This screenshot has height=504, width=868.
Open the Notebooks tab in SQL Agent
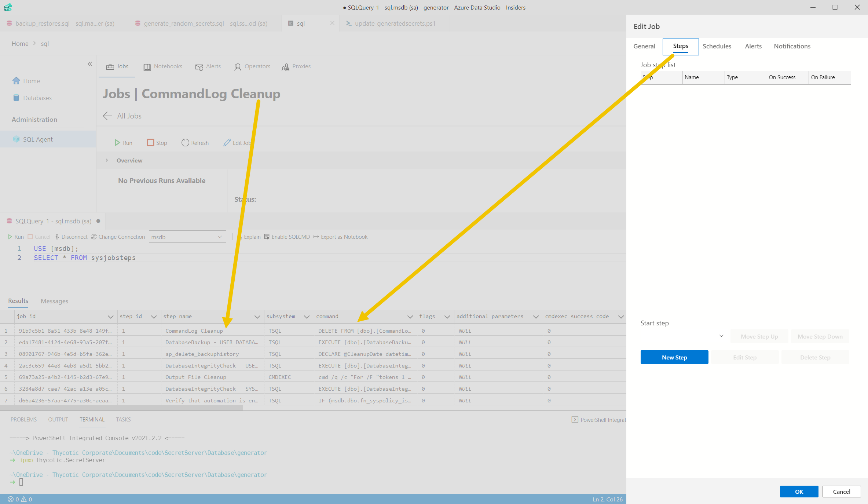coord(163,66)
